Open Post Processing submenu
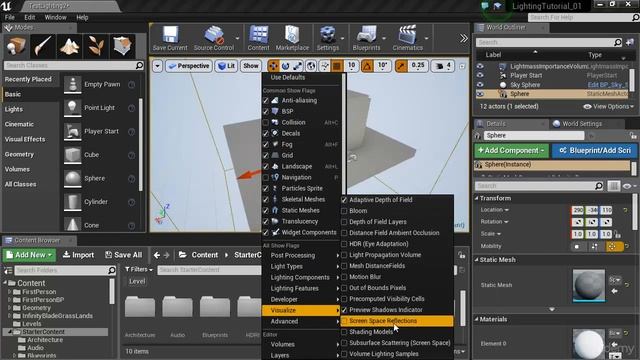The width and height of the screenshot is (640, 360). pos(302,256)
